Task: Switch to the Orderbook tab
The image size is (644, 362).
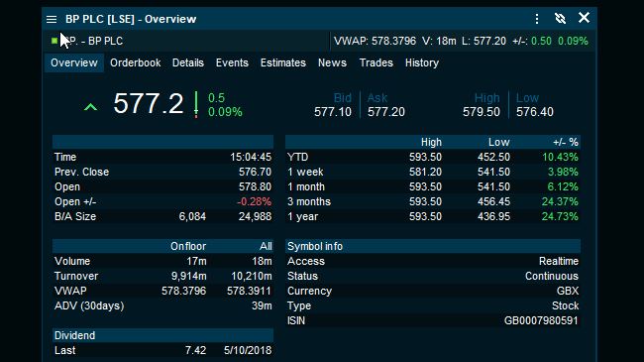Action: 135,62
